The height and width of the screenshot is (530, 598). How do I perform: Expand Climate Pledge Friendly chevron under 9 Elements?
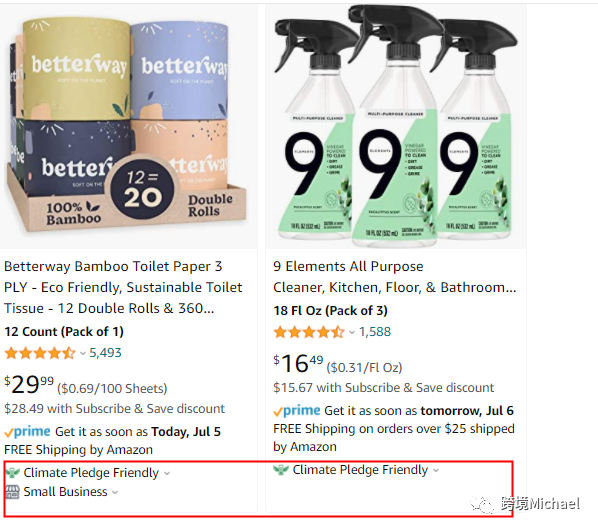(436, 471)
